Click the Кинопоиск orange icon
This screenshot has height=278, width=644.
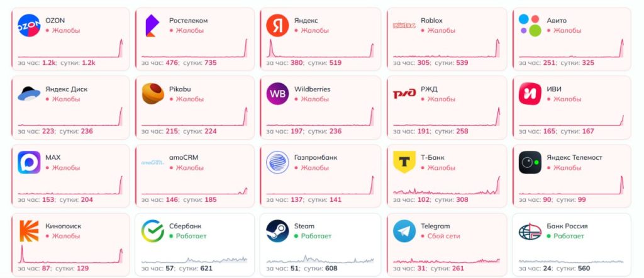coord(29,231)
